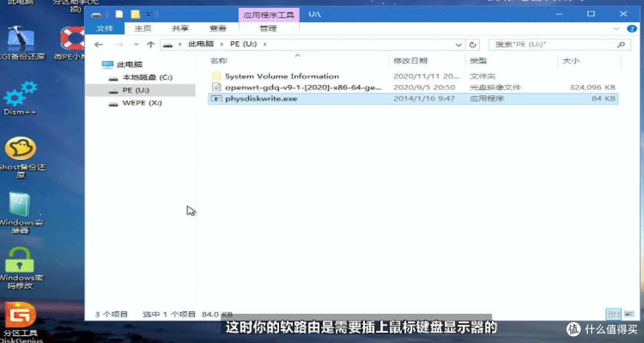Viewport: 644px width, 343px height.
Task: Open the quick access toolbar customize arrow
Action: pyautogui.click(x=148, y=15)
